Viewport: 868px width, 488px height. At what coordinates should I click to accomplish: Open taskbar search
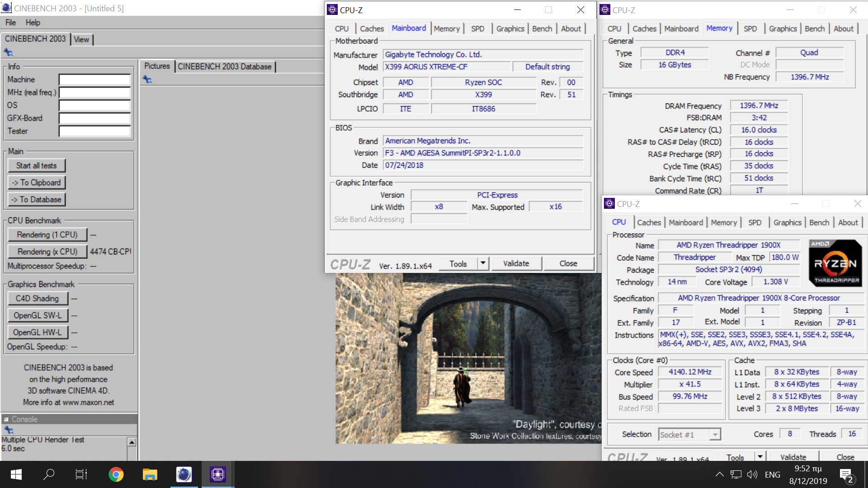[x=49, y=474]
